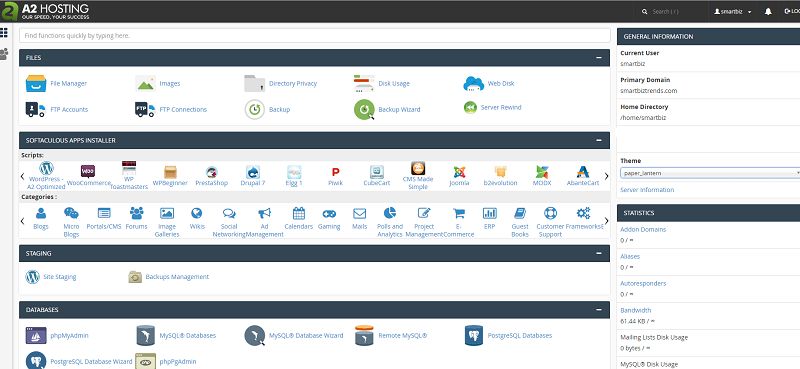Open the Forums category icon
The height and width of the screenshot is (369, 800).
136,213
